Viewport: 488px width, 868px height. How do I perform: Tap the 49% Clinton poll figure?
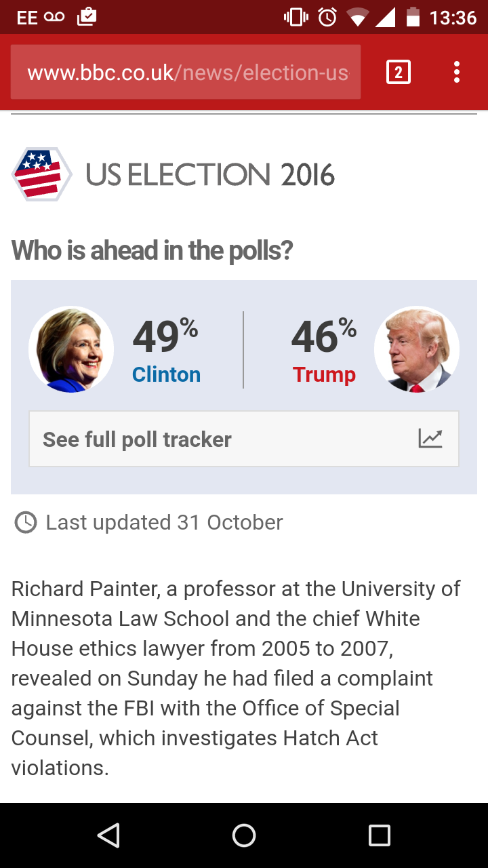(x=165, y=336)
